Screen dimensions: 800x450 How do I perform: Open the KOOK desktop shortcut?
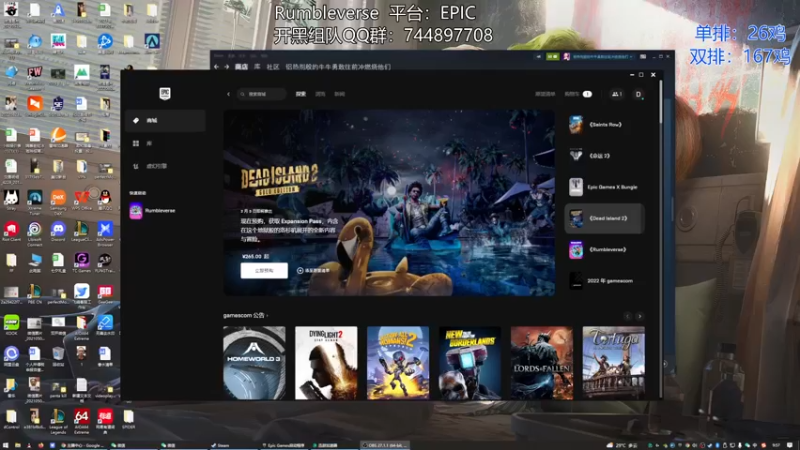(x=11, y=325)
